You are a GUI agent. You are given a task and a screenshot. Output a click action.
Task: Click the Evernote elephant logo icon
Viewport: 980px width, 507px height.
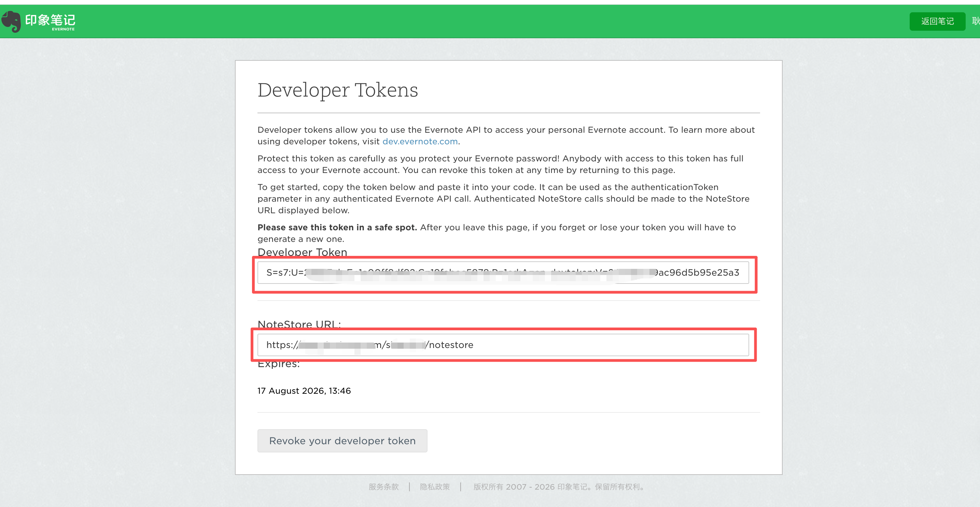pyautogui.click(x=11, y=21)
